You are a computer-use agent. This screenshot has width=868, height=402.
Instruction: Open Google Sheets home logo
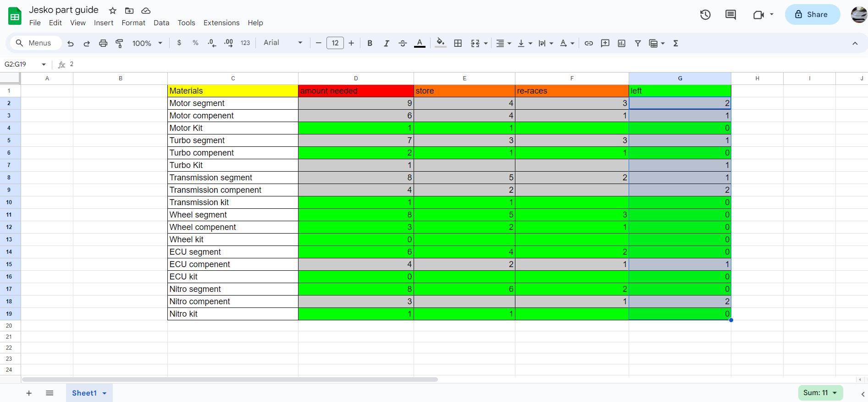tap(15, 16)
